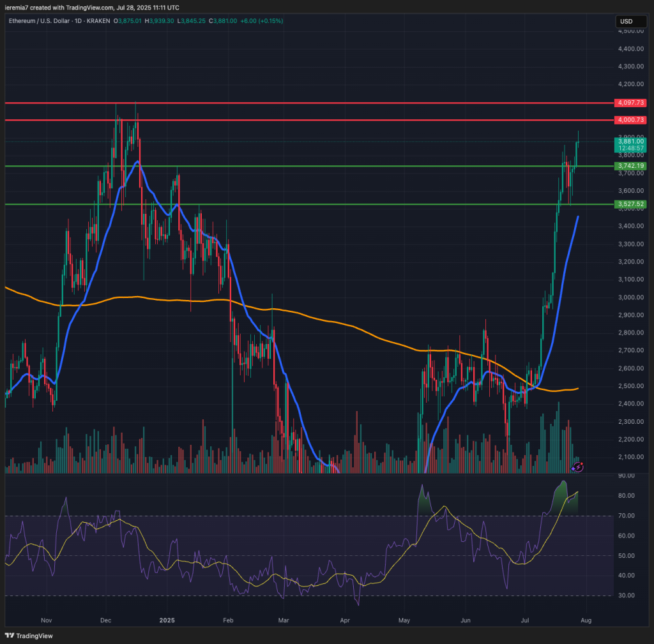Click the Mar label on the time axis
The height and width of the screenshot is (644, 654).
click(284, 620)
